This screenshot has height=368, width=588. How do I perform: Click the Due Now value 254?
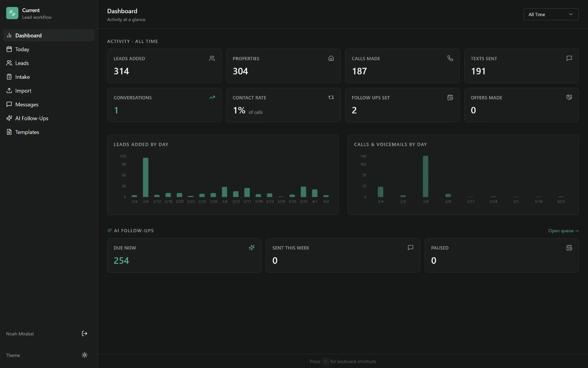coord(121,261)
